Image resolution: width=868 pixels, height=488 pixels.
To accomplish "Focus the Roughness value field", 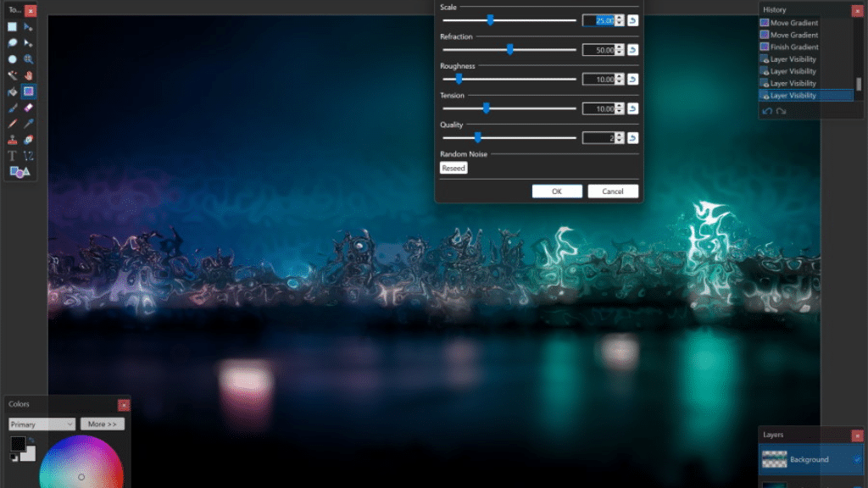I will [x=598, y=79].
